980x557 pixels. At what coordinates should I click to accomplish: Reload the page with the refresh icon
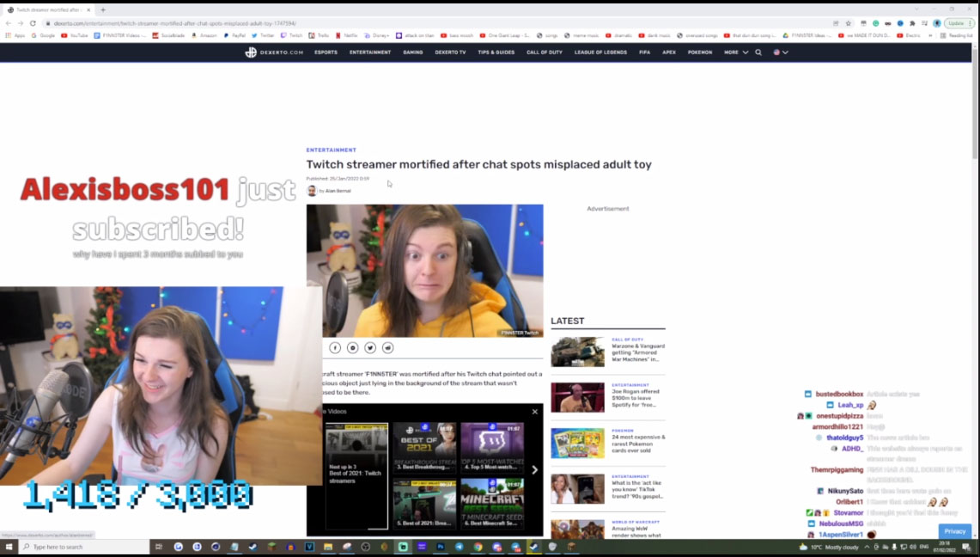tap(33, 23)
